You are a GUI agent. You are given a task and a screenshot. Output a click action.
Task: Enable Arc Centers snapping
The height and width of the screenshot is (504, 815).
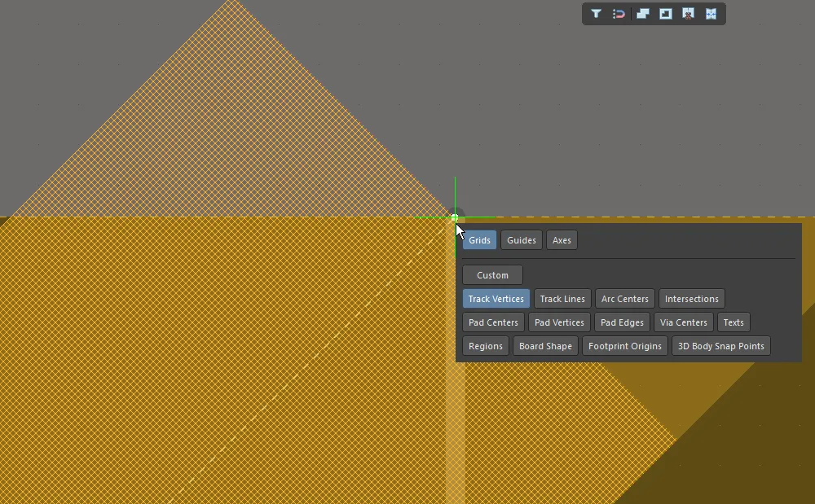625,299
